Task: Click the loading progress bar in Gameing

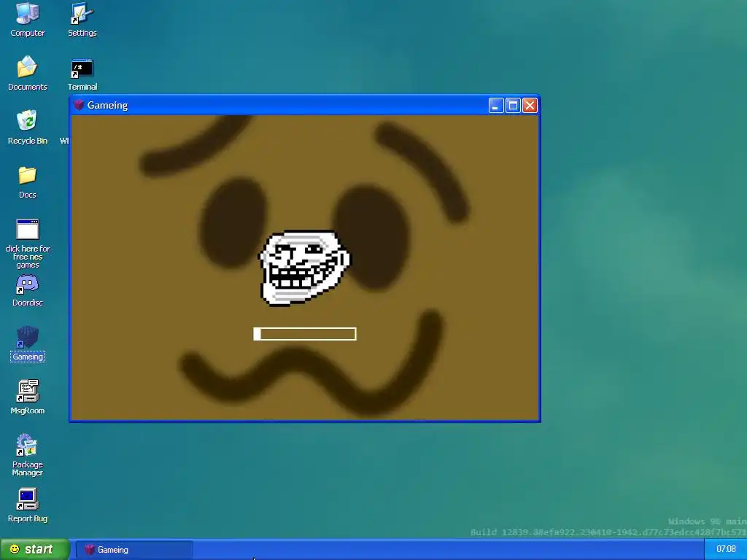Action: [305, 334]
